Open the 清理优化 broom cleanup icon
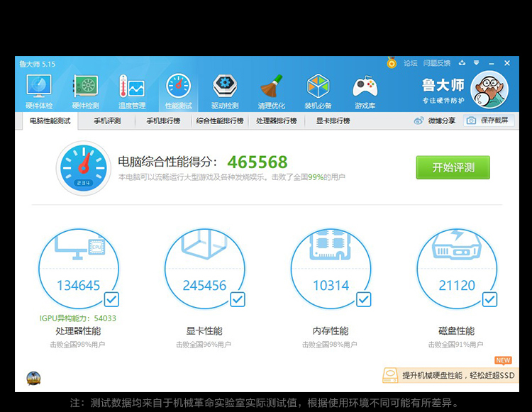The height and width of the screenshot is (412, 532). pos(272,91)
